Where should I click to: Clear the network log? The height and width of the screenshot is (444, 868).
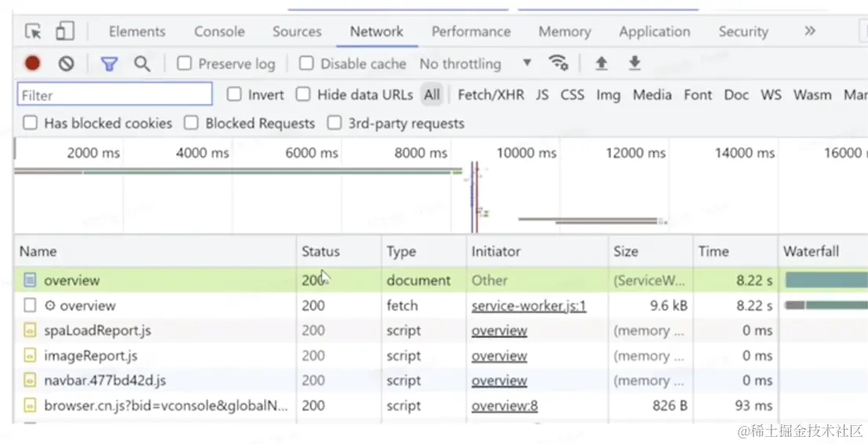(x=66, y=64)
